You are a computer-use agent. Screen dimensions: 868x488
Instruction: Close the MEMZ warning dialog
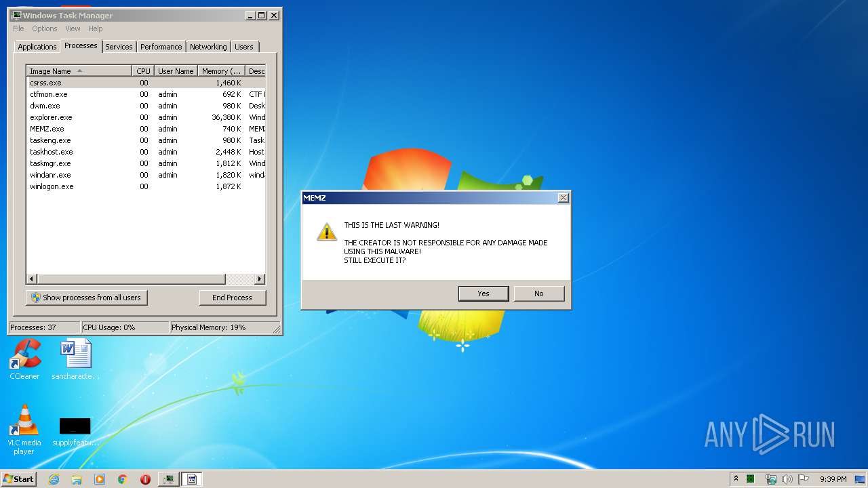pos(563,198)
